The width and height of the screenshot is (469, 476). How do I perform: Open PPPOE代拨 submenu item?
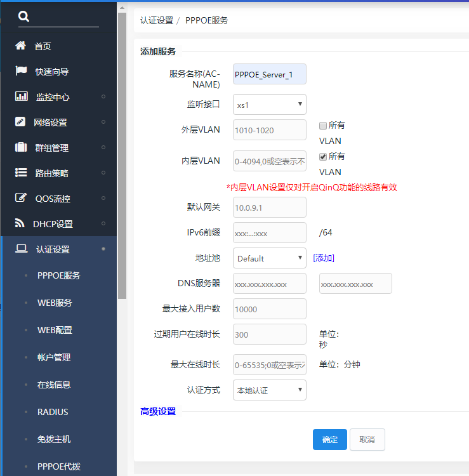coord(59,466)
